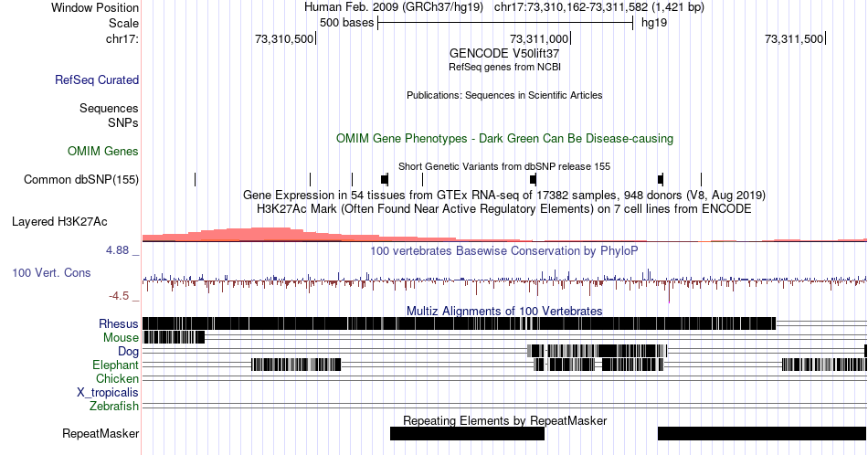
Task: Click the first RepeatMasker element block
Action: click(467, 433)
